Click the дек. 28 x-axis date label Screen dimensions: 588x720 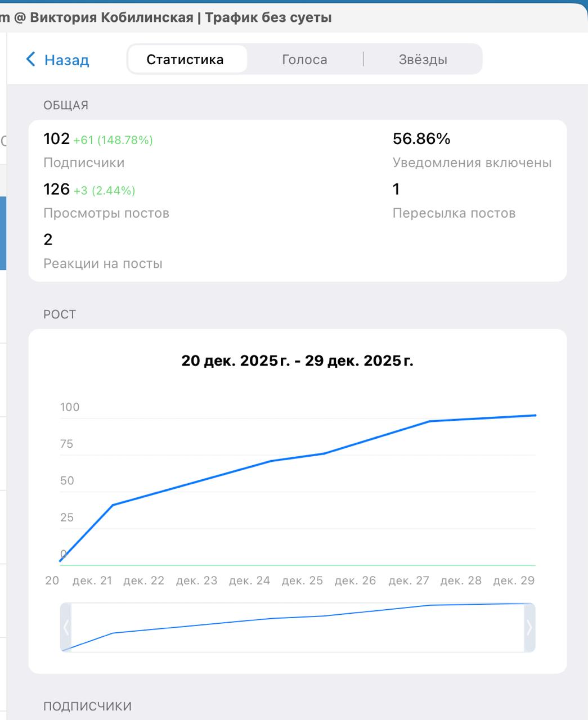point(461,580)
